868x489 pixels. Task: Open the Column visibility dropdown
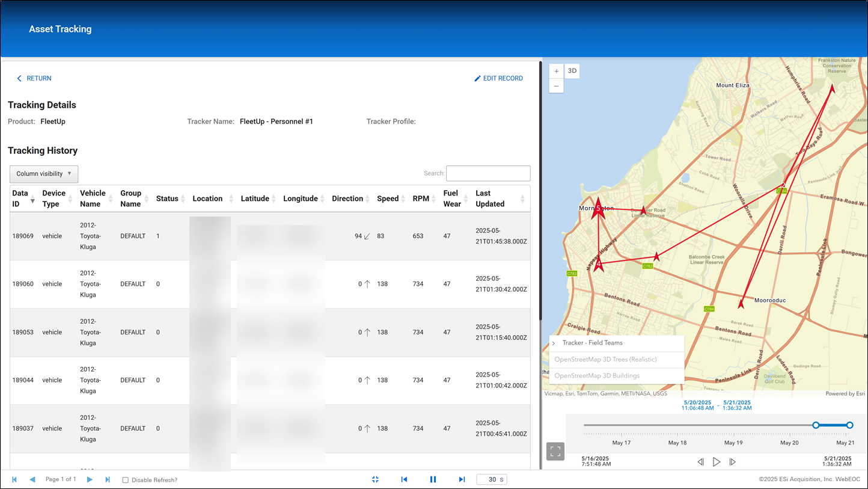[x=44, y=174]
